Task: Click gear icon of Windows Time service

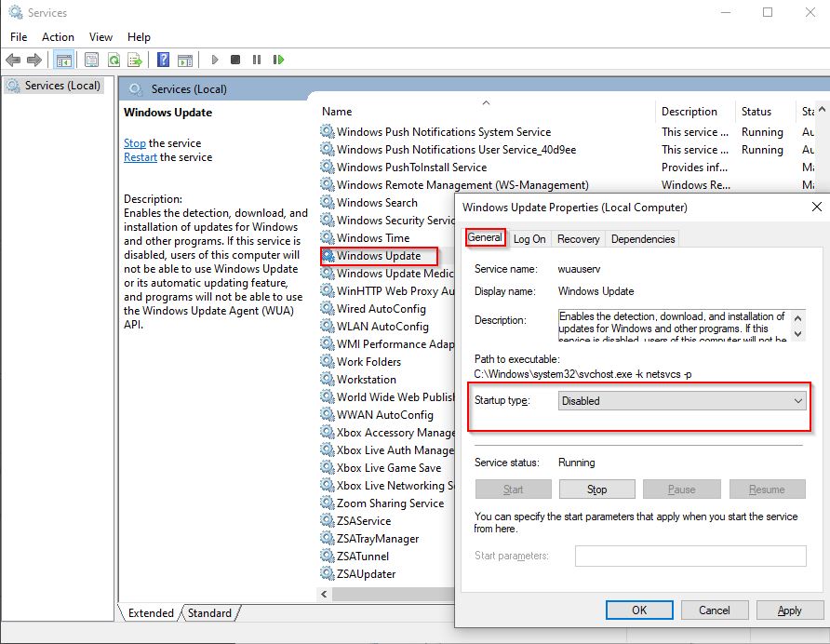Action: [328, 238]
